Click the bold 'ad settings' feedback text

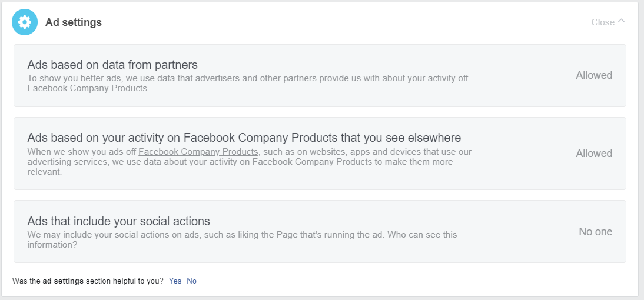pyautogui.click(x=63, y=281)
